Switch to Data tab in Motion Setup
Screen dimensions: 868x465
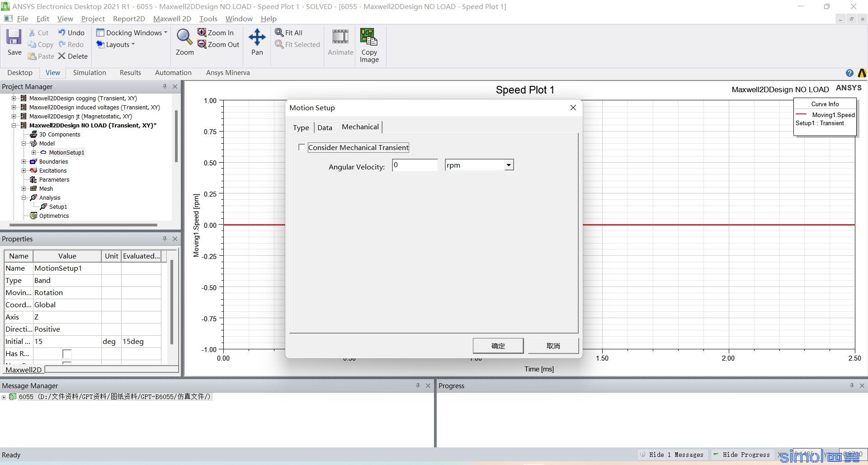click(325, 127)
